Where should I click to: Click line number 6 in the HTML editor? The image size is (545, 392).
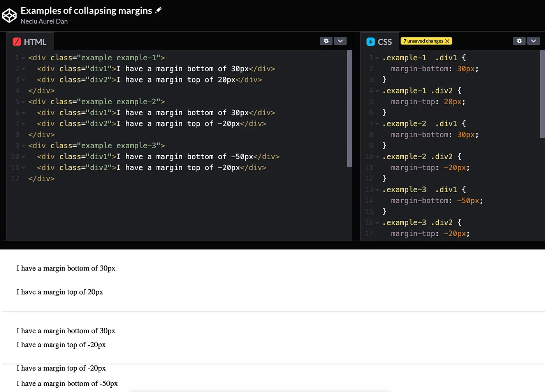pyautogui.click(x=18, y=113)
